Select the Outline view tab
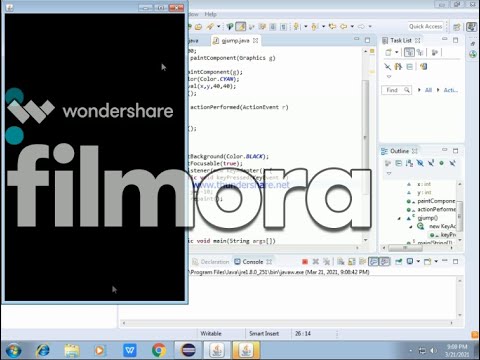480x360 pixels. (x=399, y=151)
